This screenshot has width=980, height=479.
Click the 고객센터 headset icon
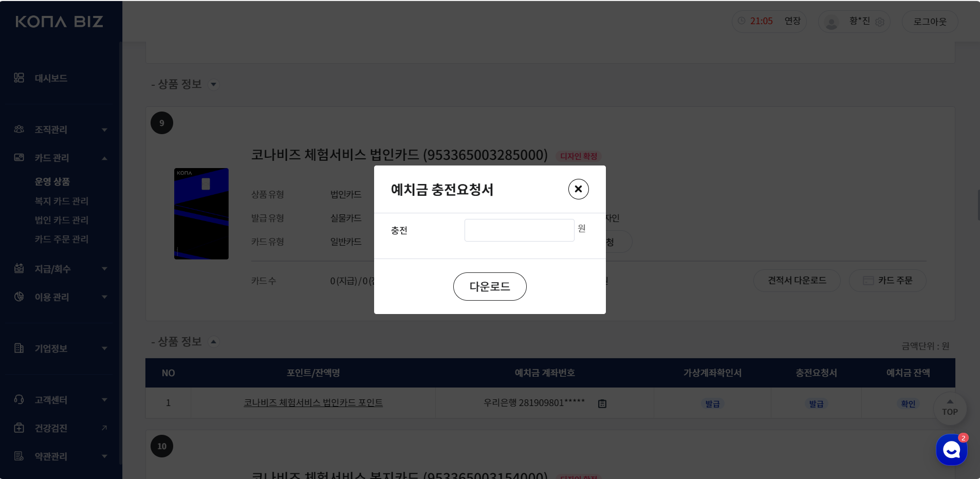[x=19, y=399]
